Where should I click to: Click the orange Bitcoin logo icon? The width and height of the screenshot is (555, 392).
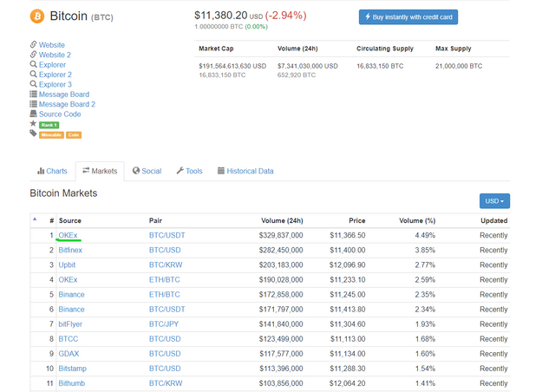point(37,16)
